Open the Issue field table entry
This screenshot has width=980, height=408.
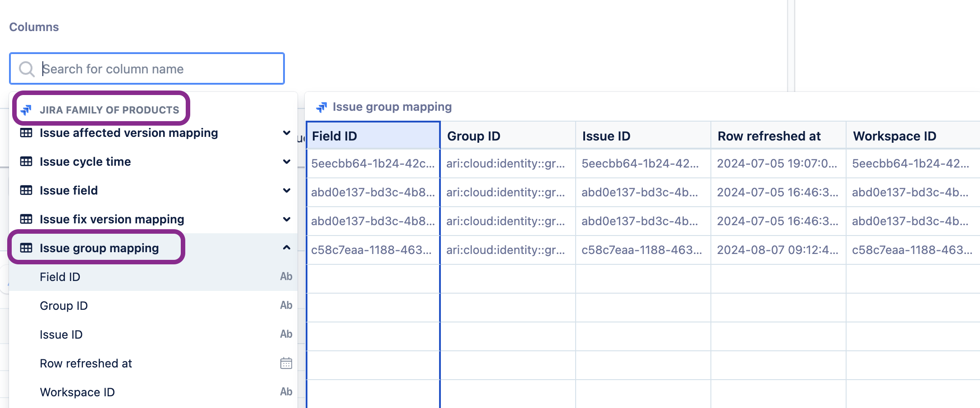153,190
